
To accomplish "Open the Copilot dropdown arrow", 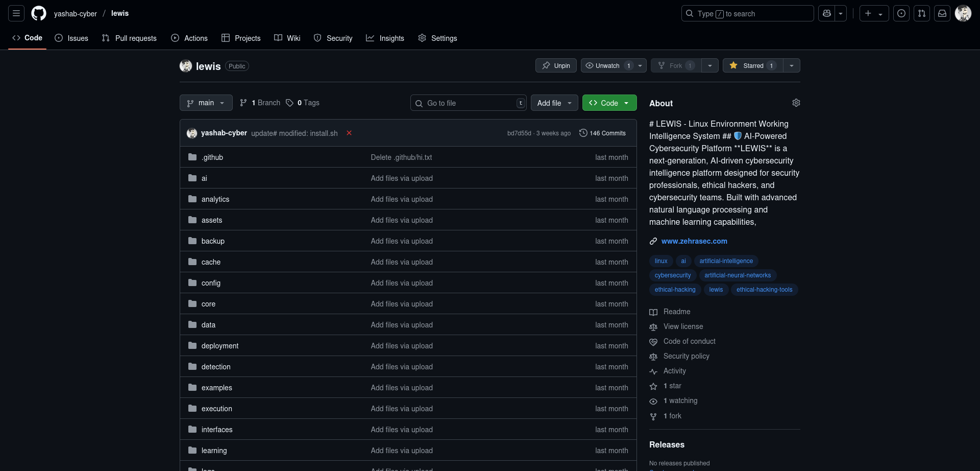I will 841,13.
